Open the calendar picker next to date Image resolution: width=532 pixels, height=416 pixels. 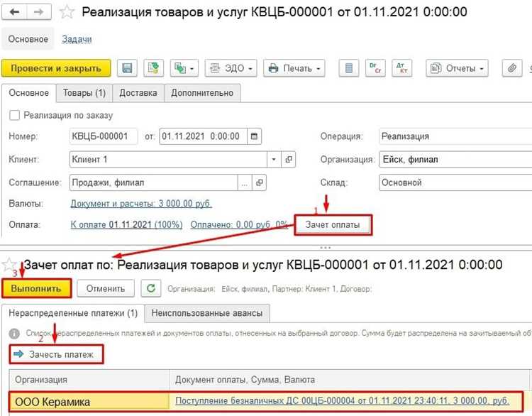[254, 136]
